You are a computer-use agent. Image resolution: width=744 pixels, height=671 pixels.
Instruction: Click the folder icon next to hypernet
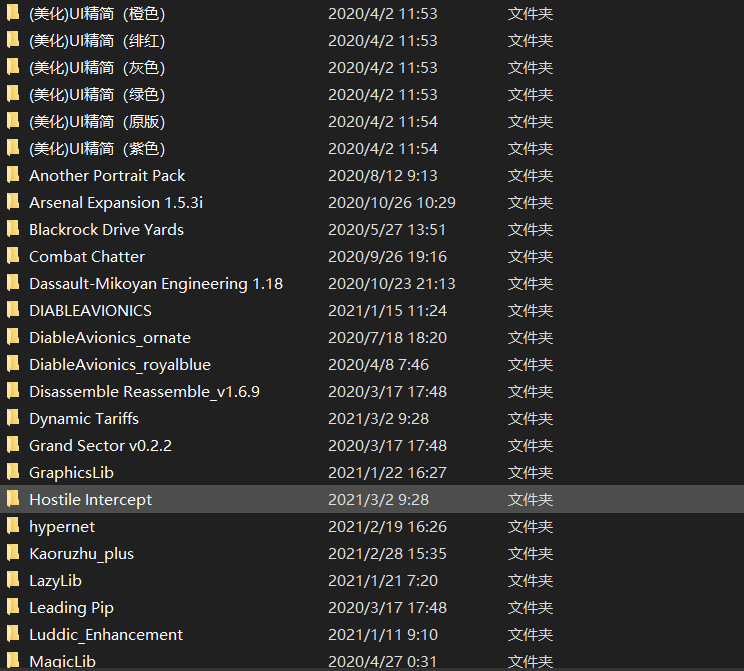pos(13,526)
